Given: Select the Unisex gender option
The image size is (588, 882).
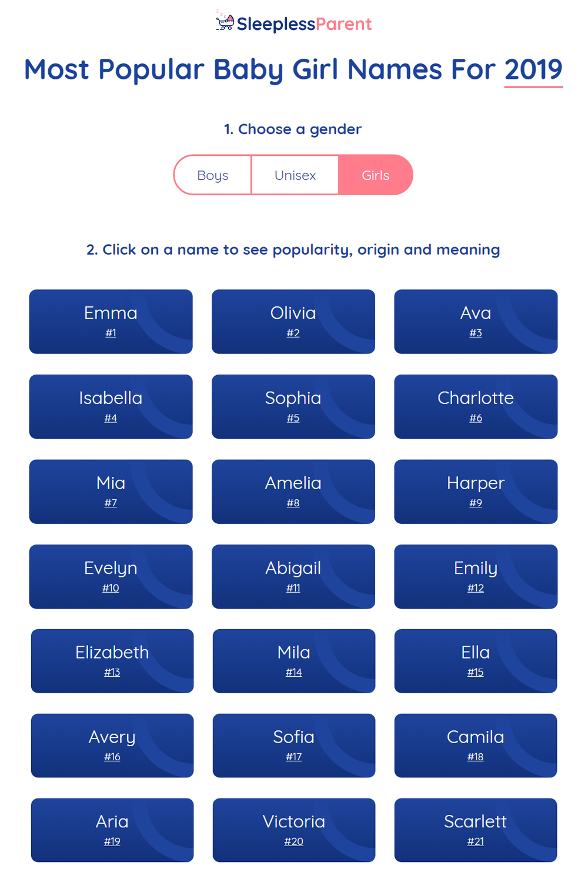Looking at the screenshot, I should (x=295, y=175).
